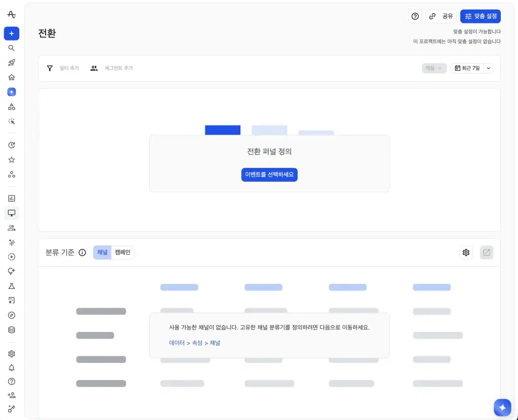Click the three-circles icon in the sidebar
Image resolution: width=518 pixels, height=420 pixels.
(x=12, y=175)
